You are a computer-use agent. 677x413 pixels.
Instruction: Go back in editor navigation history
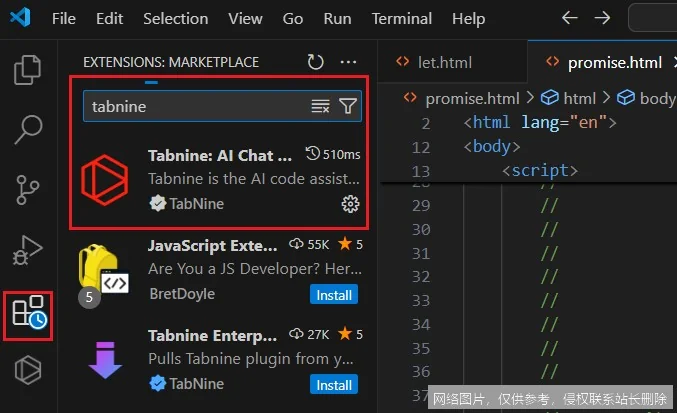click(x=569, y=18)
